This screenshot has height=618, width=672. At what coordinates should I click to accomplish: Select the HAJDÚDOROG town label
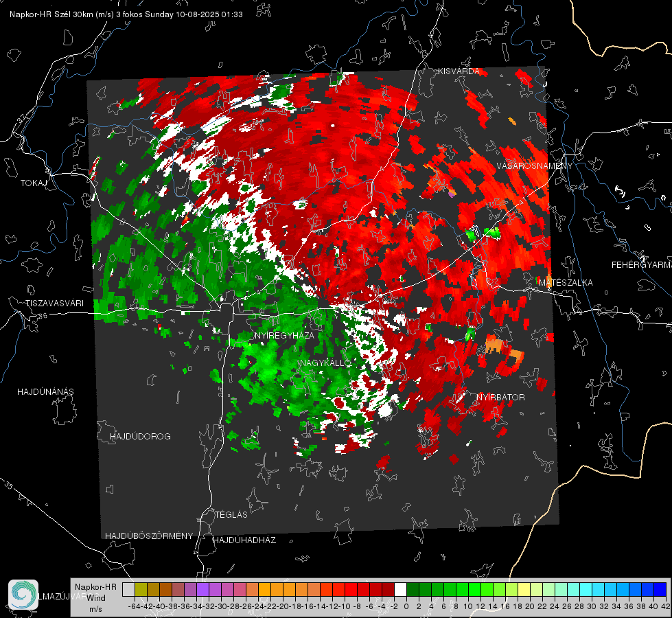tap(140, 436)
